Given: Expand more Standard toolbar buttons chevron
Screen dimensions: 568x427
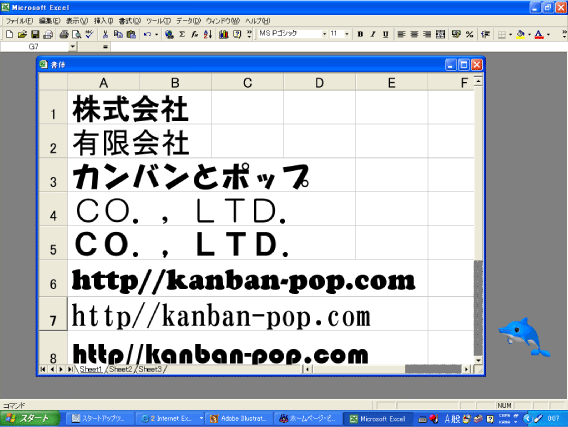Looking at the screenshot, I should (x=249, y=34).
